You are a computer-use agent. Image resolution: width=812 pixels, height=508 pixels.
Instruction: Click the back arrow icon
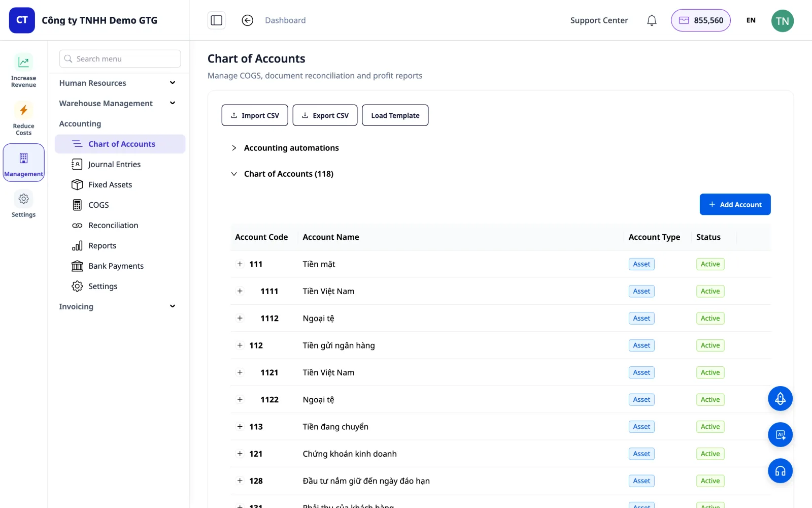(247, 20)
